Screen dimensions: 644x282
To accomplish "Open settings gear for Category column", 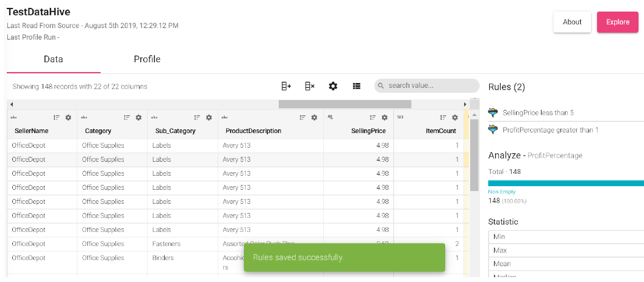I will [138, 117].
